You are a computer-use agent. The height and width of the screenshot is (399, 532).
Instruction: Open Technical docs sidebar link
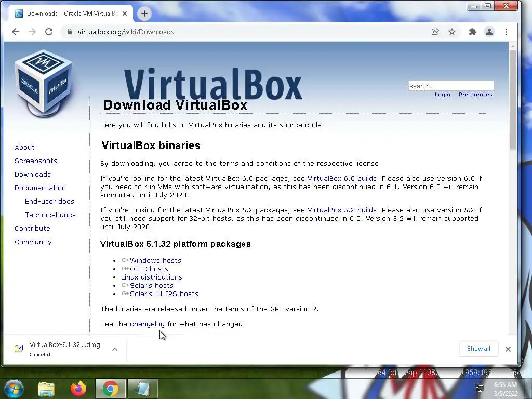click(x=50, y=215)
